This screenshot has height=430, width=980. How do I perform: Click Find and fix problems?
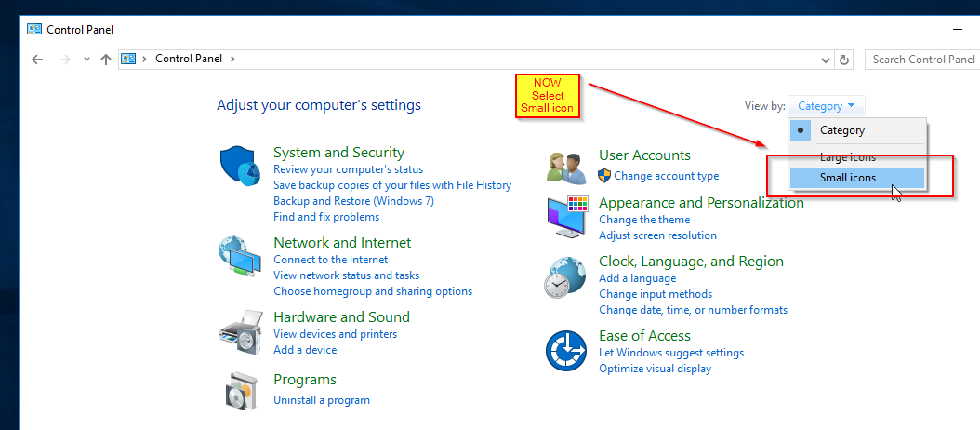pos(326,217)
